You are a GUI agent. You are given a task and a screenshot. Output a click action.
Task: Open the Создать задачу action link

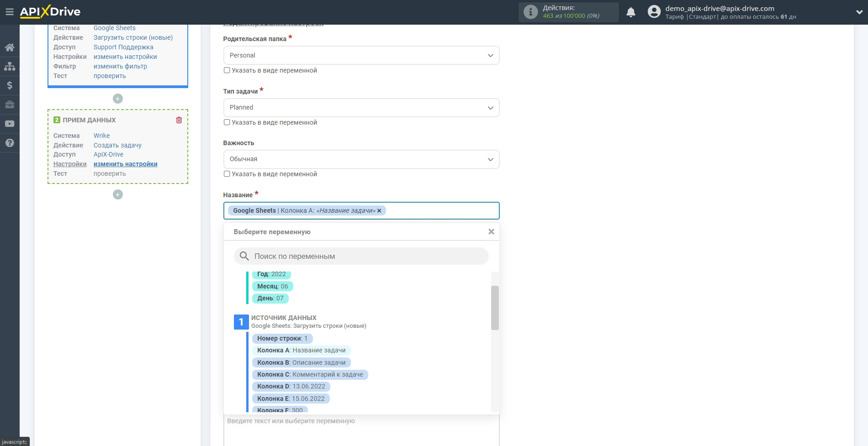click(x=117, y=145)
